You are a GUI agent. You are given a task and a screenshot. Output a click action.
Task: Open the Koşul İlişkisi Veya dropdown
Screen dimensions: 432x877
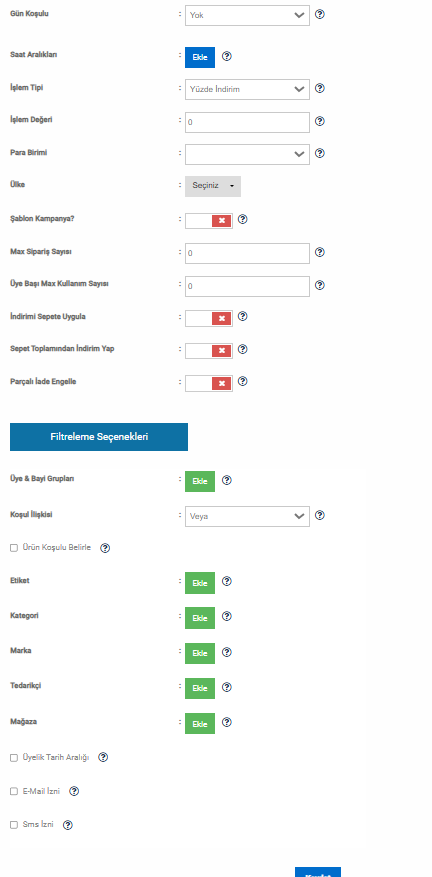pos(247,516)
